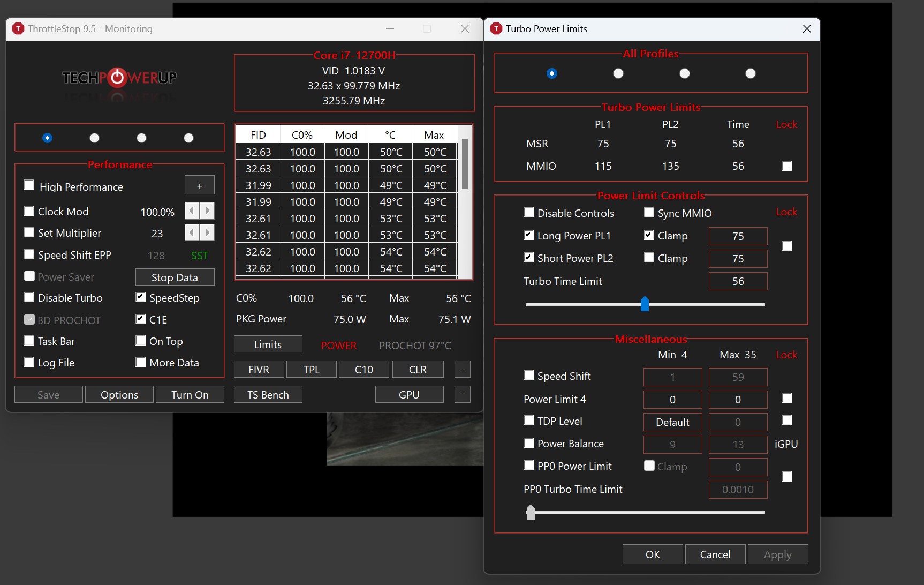The width and height of the screenshot is (924, 585).
Task: Check the Power Balance checkbox
Action: [x=529, y=443]
